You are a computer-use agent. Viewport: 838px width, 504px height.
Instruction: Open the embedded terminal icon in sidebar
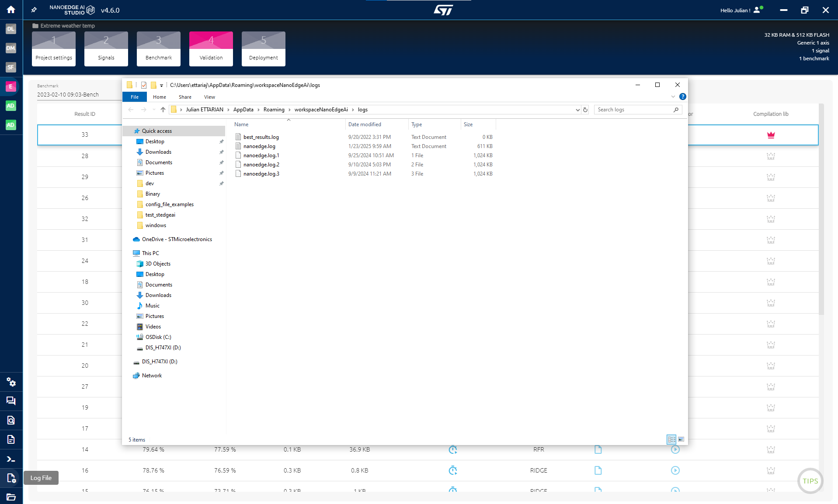point(11,459)
